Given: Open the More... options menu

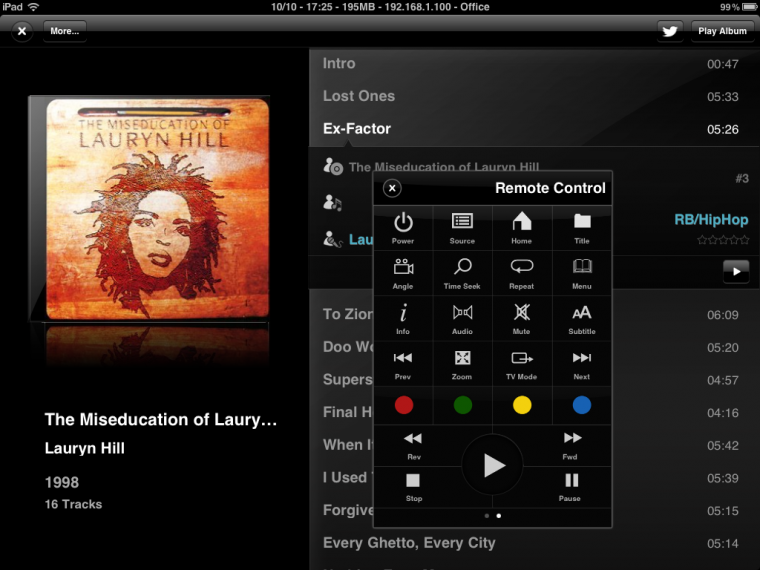Looking at the screenshot, I should [64, 31].
